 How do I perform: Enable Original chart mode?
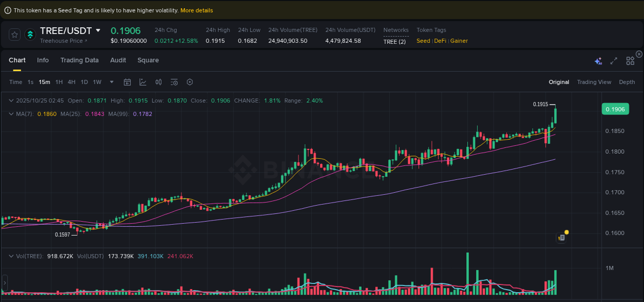point(559,81)
